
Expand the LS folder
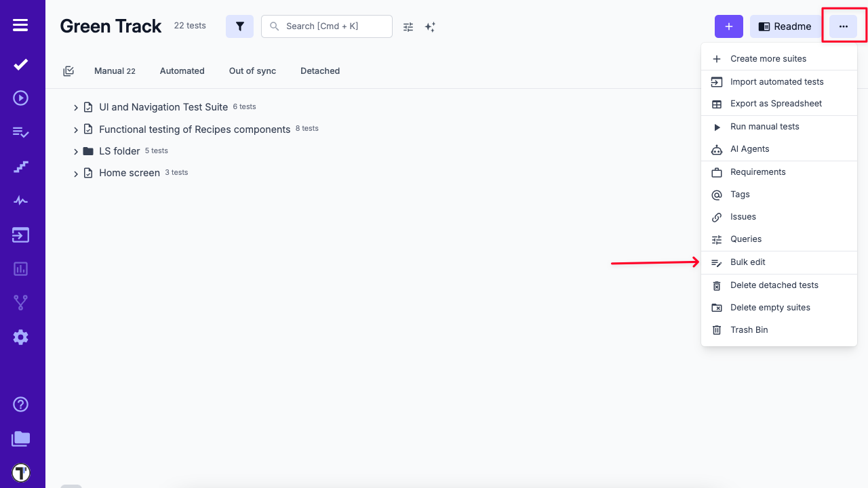coord(75,150)
